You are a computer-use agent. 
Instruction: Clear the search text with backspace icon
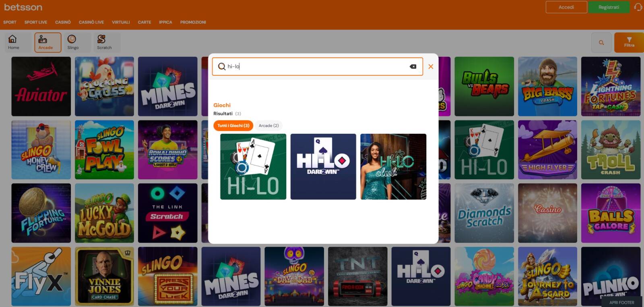(413, 66)
